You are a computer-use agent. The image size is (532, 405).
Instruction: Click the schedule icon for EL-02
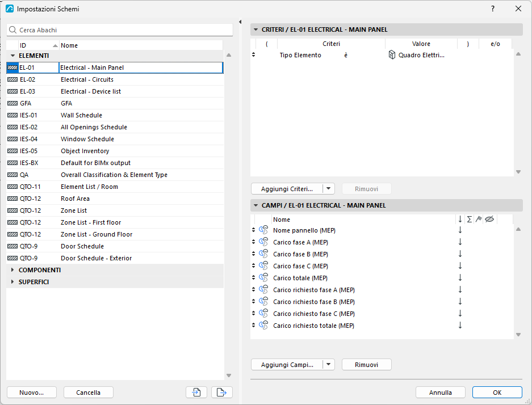point(12,79)
